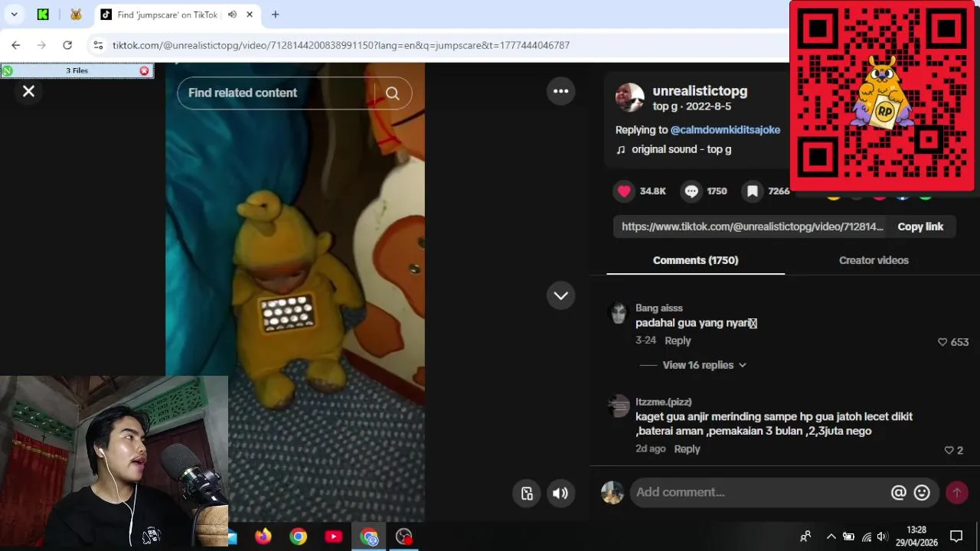The width and height of the screenshot is (980, 551).
Task: Go forward in browser history
Action: pos(41,45)
